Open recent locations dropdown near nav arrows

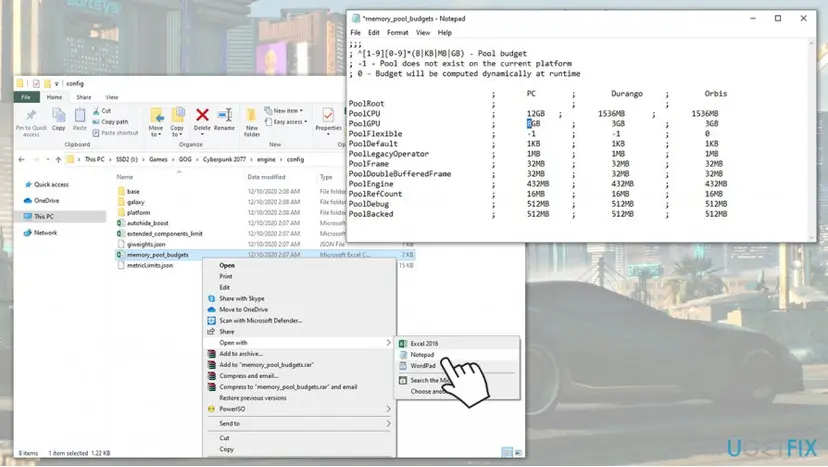point(48,160)
